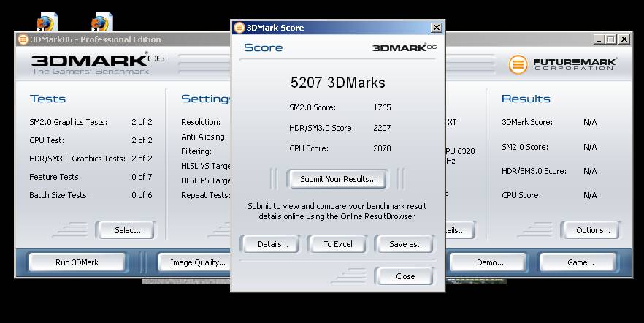The height and width of the screenshot is (323, 644).
Task: Click the 3DMark06 logo in the main window
Action: (x=98, y=64)
